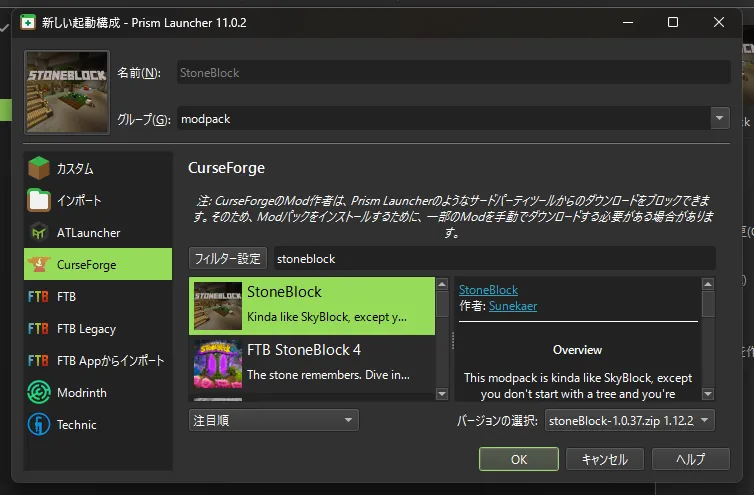The image size is (754, 495).
Task: Click the results list scrollbar thumb
Action: 442,304
